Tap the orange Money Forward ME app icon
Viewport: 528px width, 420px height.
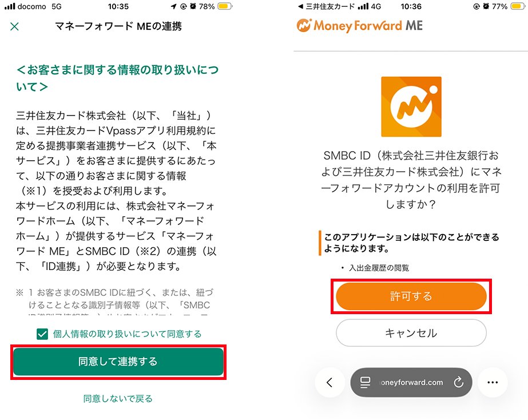[x=411, y=107]
